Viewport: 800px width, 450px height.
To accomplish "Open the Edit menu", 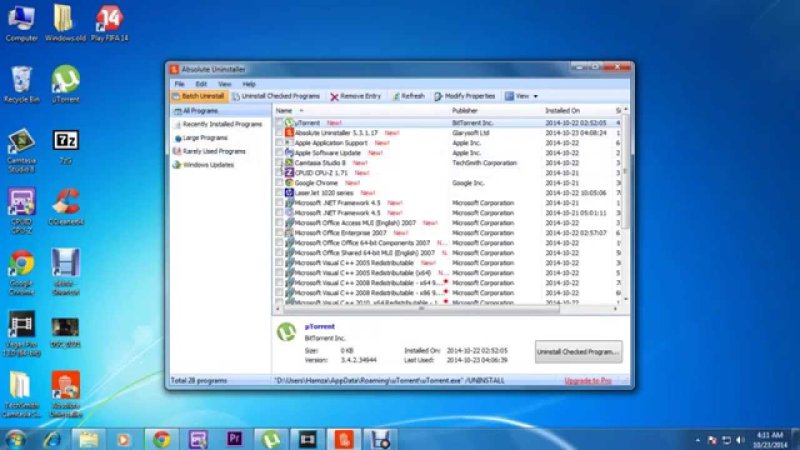I will coord(201,84).
